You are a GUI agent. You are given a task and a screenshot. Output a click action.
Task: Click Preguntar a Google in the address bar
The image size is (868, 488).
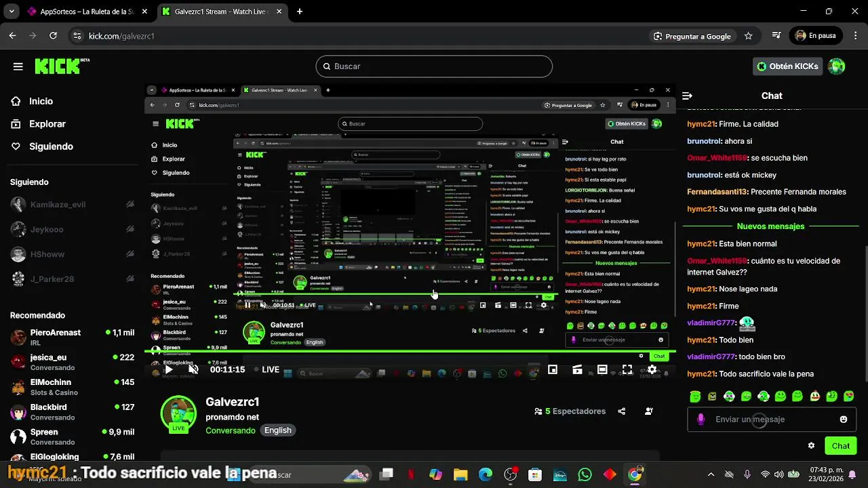coord(692,36)
